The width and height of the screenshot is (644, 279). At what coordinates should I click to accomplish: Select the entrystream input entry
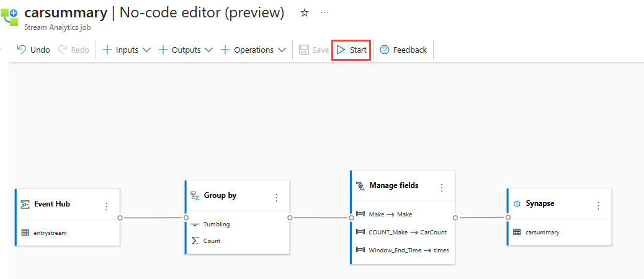[x=50, y=233]
